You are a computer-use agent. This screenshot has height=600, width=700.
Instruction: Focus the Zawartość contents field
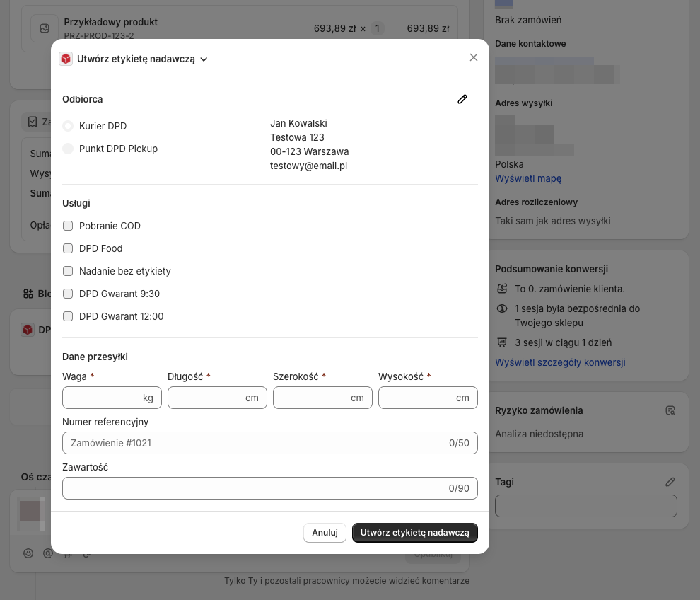pyautogui.click(x=270, y=488)
